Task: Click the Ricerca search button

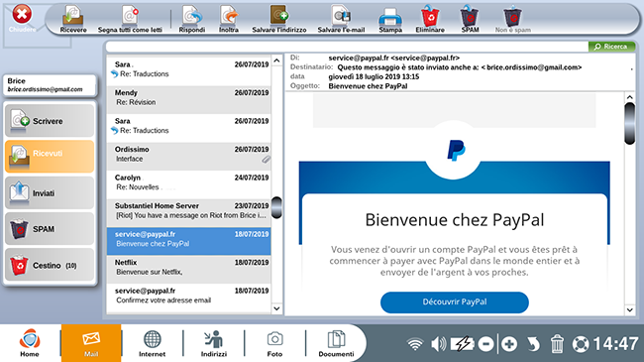Action: [611, 47]
